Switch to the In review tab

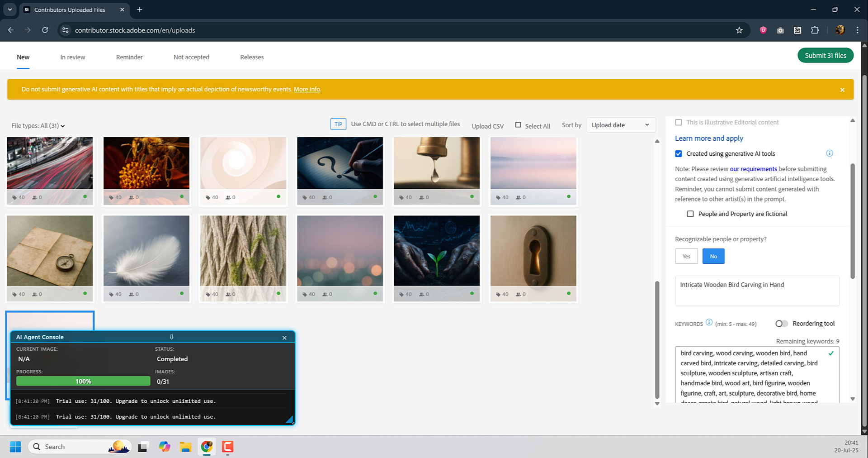[73, 57]
